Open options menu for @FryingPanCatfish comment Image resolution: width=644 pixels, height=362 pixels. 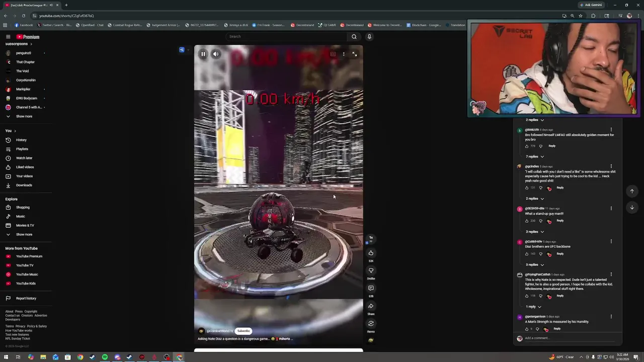(x=611, y=275)
